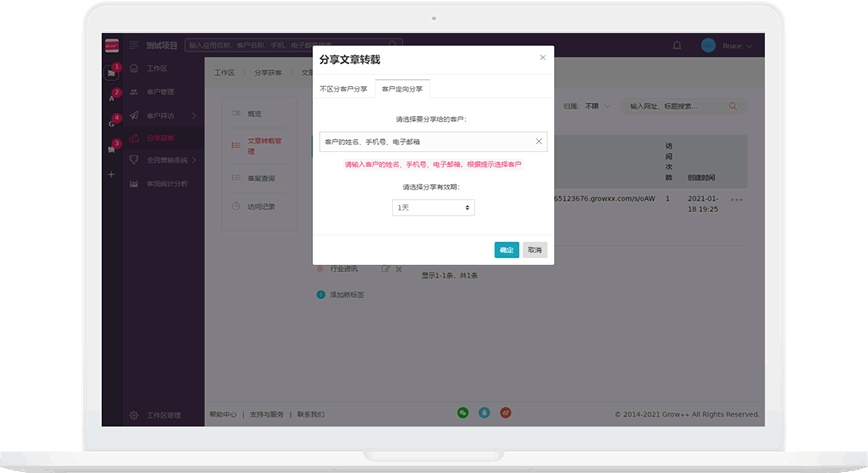This screenshot has width=868, height=473.
Task: Click 添加新标签 plus icon
Action: [x=321, y=295]
